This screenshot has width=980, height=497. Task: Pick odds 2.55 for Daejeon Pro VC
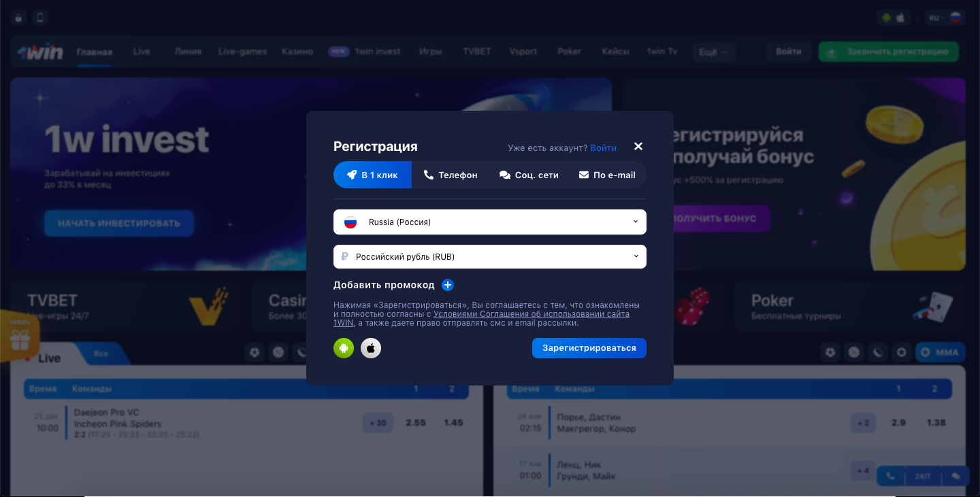416,423
